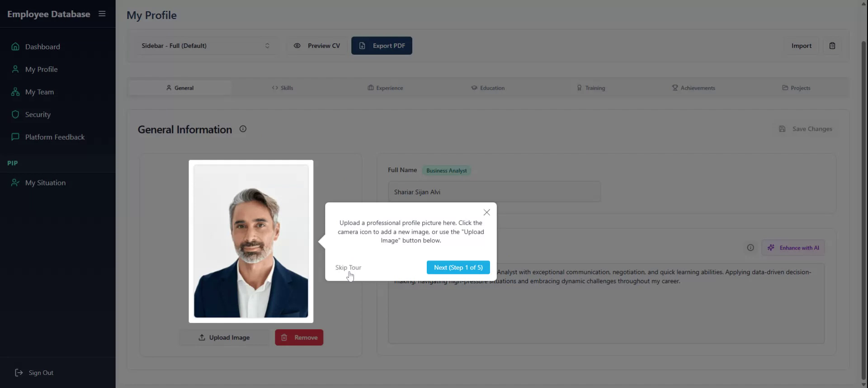868x388 pixels.
Task: Switch to the Projects tab
Action: (x=796, y=88)
